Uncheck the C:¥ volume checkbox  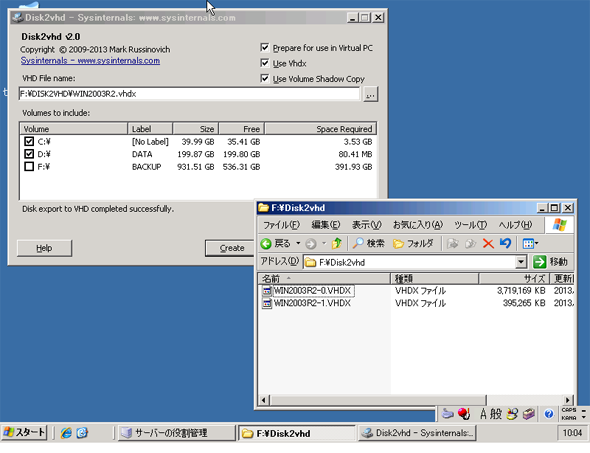(29, 141)
